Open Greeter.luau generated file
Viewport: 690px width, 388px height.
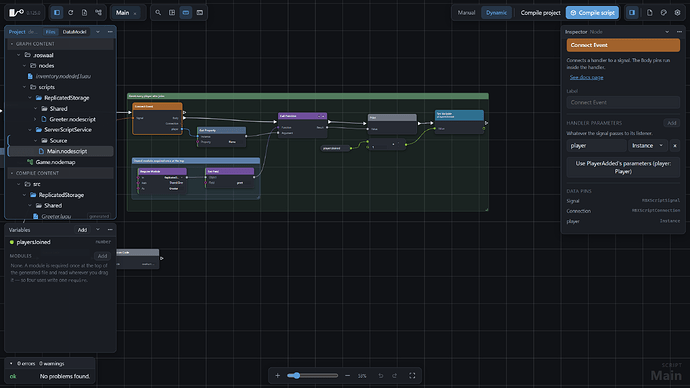click(56, 216)
